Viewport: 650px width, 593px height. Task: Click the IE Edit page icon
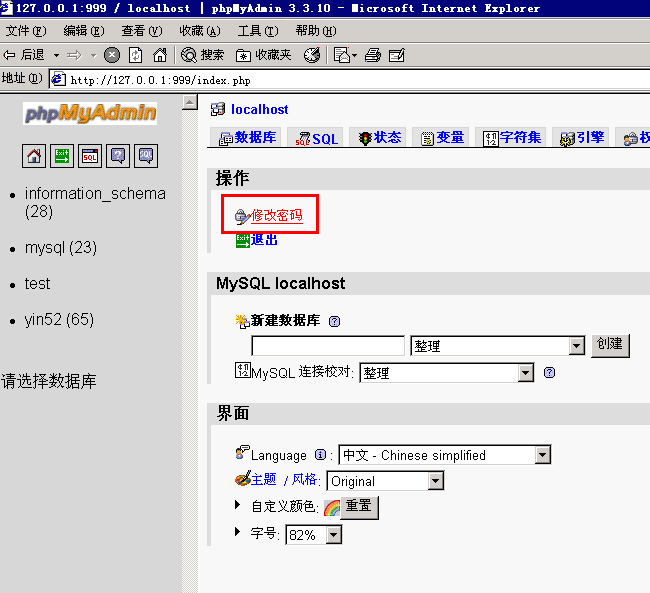(x=397, y=55)
